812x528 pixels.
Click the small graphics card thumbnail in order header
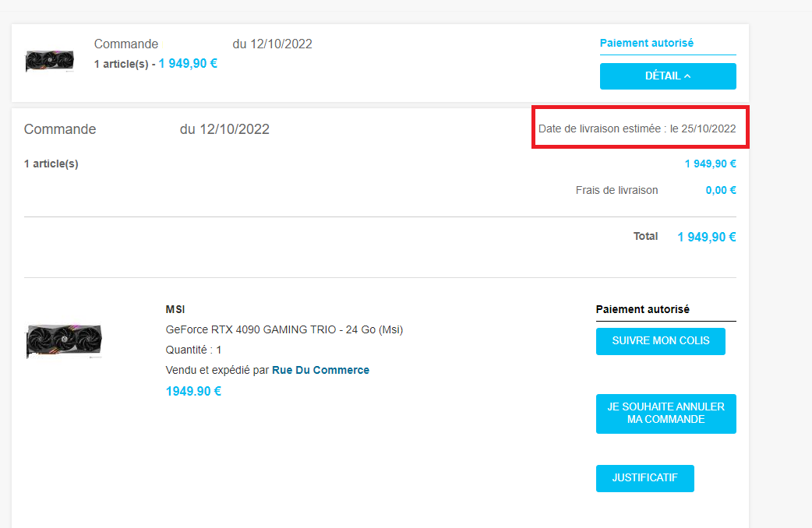coord(50,61)
